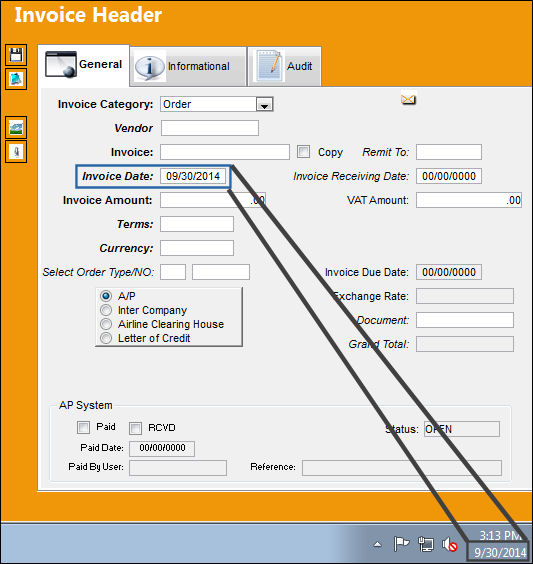
Task: Click the Status field showing OPEN
Action: 462,429
